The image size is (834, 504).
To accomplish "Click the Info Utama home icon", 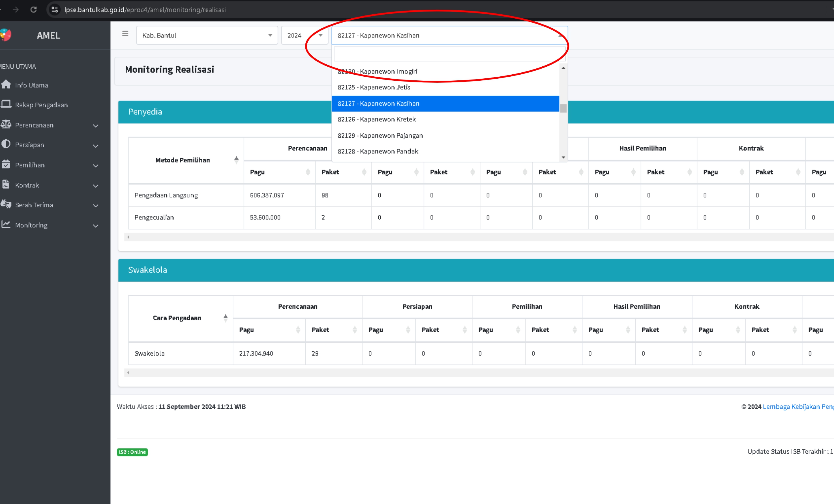I will 6,84.
